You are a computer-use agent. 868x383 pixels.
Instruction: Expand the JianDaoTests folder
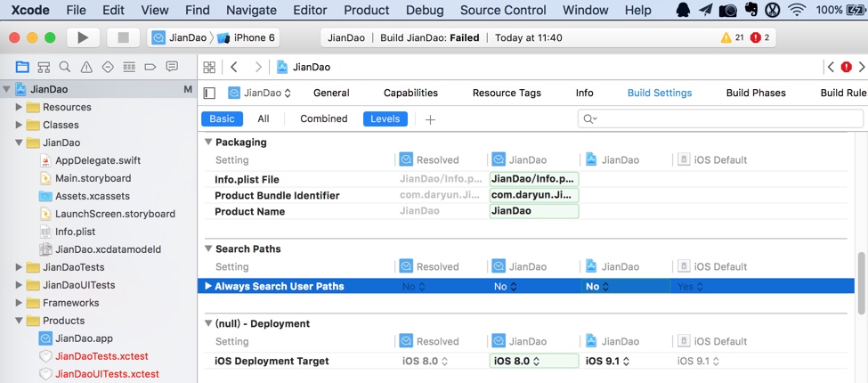pos(19,267)
